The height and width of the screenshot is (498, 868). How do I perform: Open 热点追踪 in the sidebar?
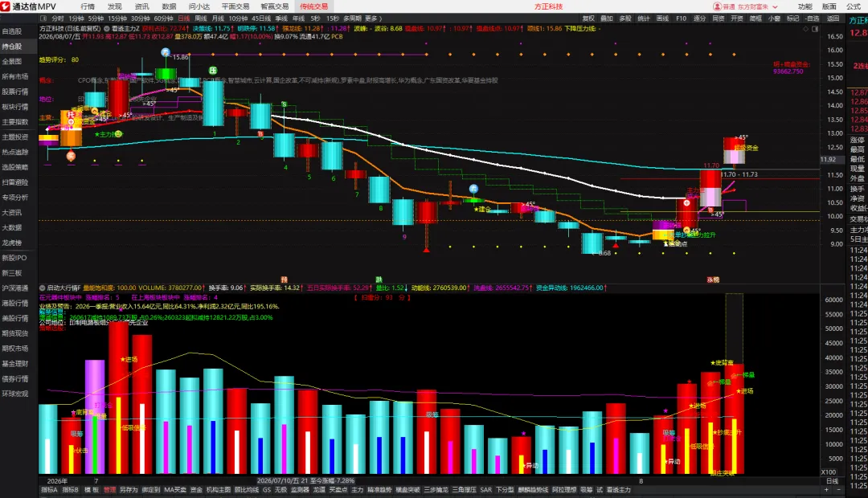point(15,152)
